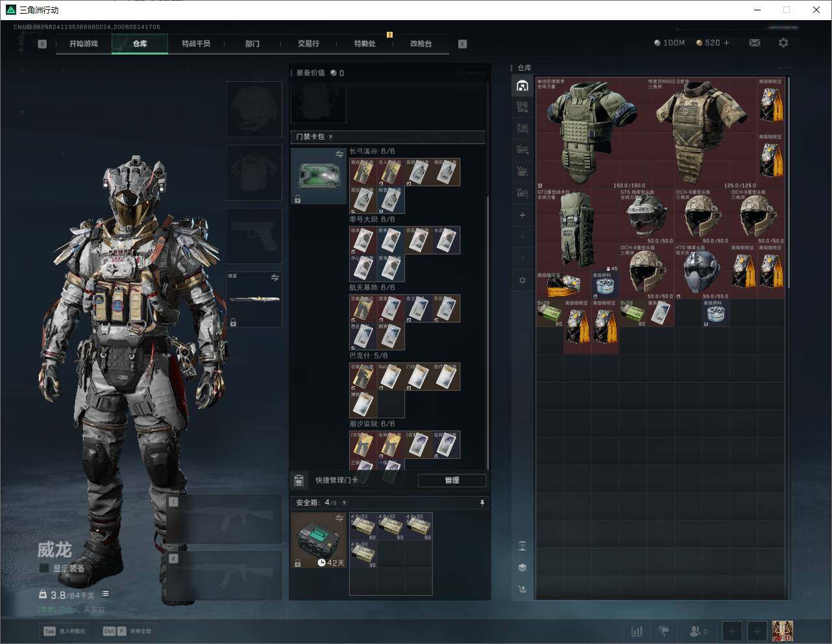Click the empty helmet equipment slot
Viewport: 832px width, 644px height.
[254, 109]
